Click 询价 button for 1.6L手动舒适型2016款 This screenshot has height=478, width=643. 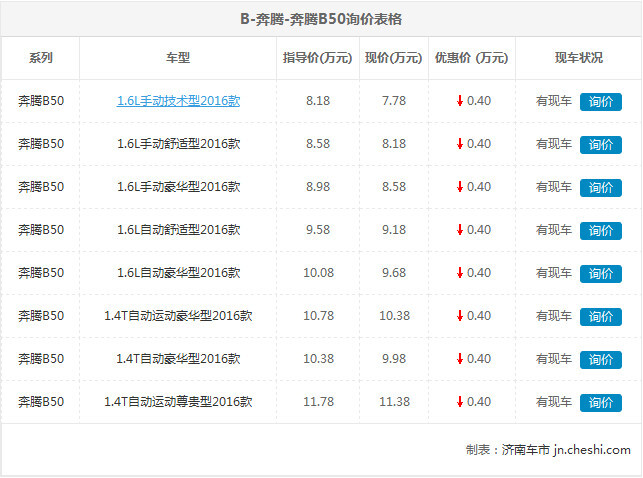tap(601, 145)
